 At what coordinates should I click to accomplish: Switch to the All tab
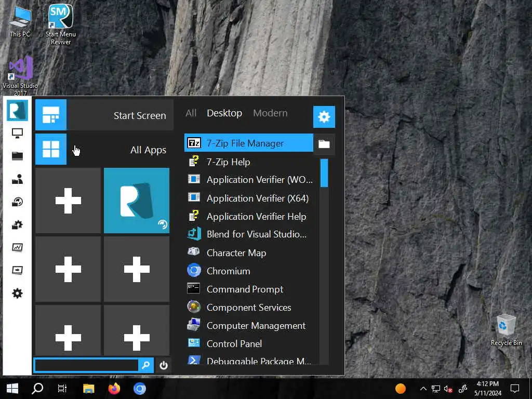pos(191,113)
